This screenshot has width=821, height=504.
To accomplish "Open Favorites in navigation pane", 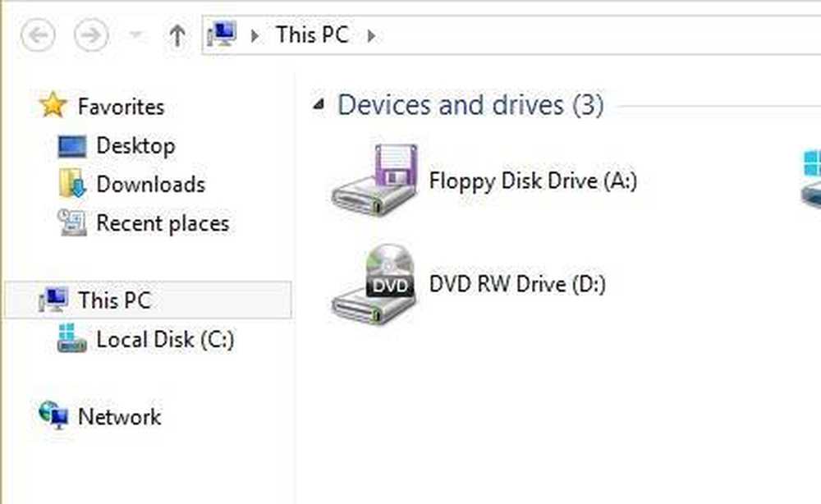I will (121, 106).
